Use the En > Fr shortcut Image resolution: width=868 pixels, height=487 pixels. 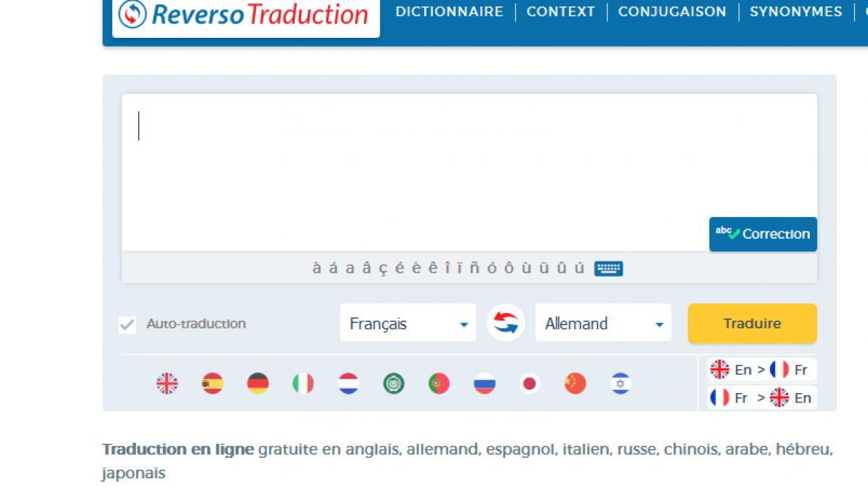coord(761,370)
